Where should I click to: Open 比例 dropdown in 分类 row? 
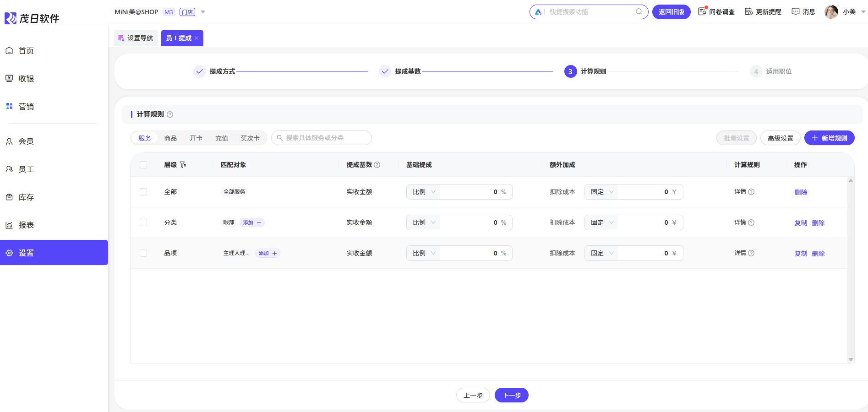(x=423, y=222)
